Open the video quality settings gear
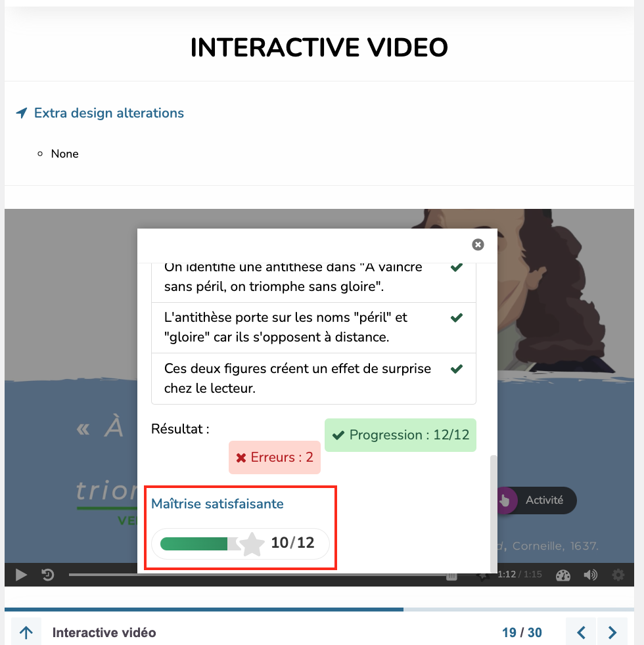644x645 pixels. click(618, 575)
